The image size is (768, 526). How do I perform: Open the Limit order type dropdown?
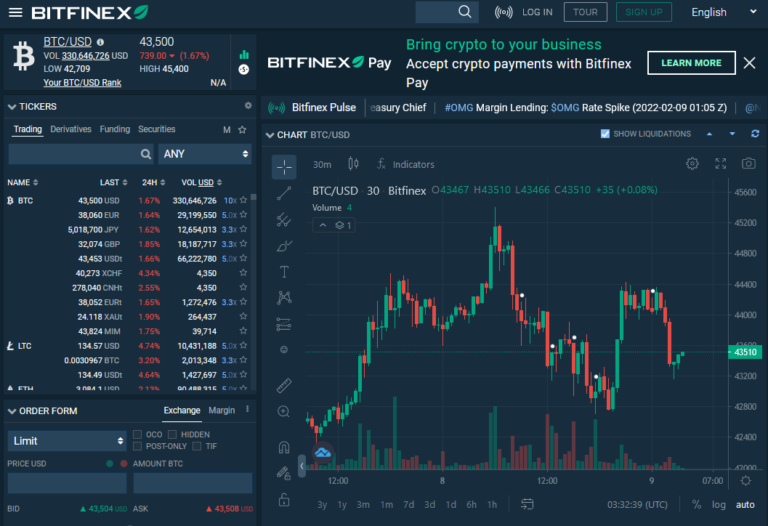[67, 441]
